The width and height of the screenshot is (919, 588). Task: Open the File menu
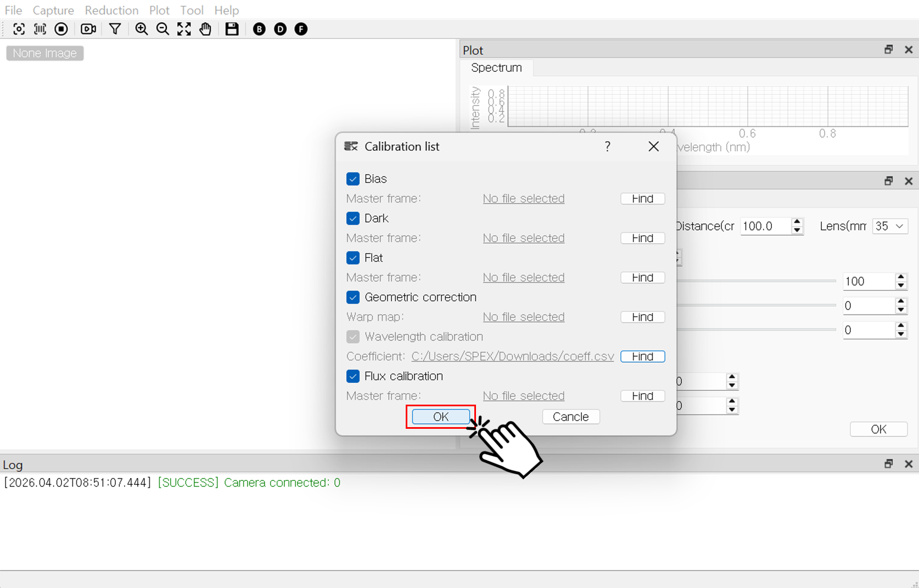(13, 10)
